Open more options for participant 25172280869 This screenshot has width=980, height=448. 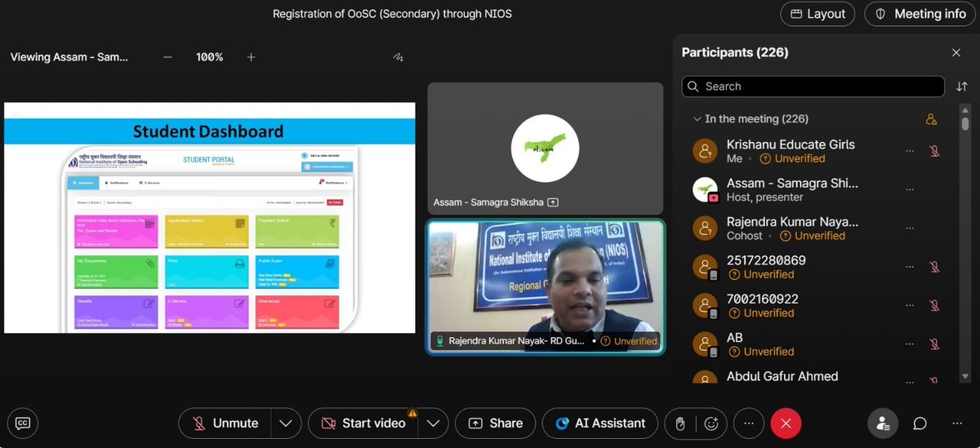click(910, 266)
